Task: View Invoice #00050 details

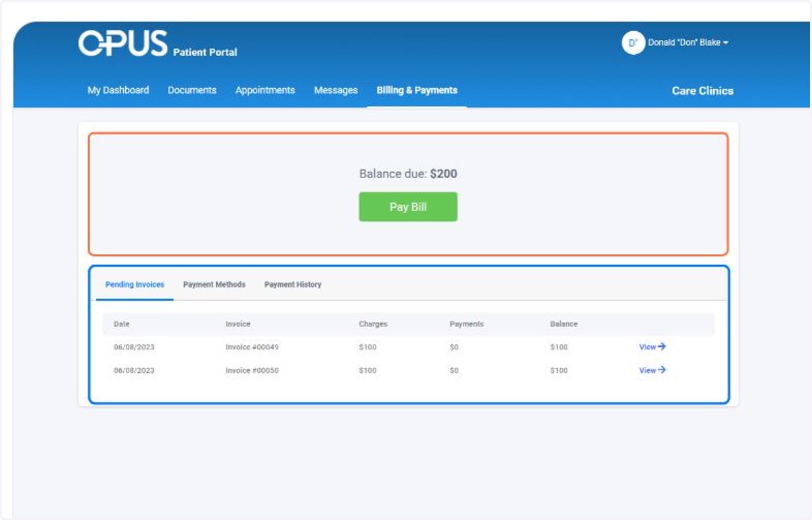Action: [652, 370]
